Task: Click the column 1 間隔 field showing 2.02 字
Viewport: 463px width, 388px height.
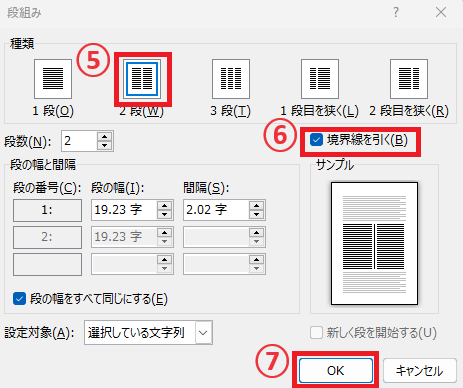Action: point(216,210)
